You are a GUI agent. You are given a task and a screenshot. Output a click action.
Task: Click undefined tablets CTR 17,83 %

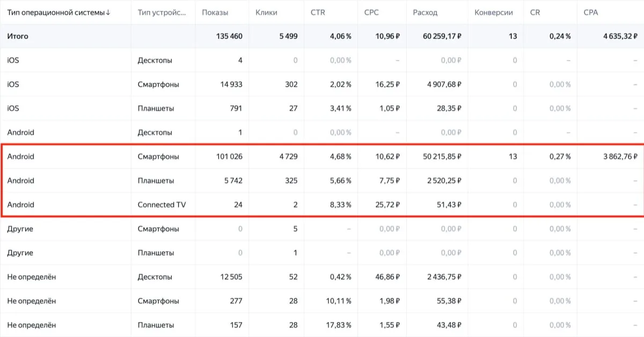pos(338,325)
